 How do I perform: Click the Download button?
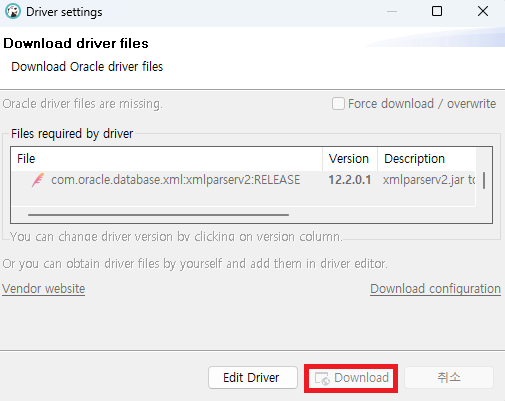[x=351, y=378]
